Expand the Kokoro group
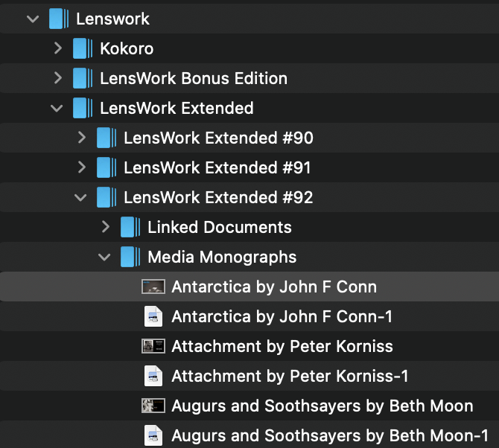Viewport: 499px width, 448px height. pyautogui.click(x=58, y=48)
